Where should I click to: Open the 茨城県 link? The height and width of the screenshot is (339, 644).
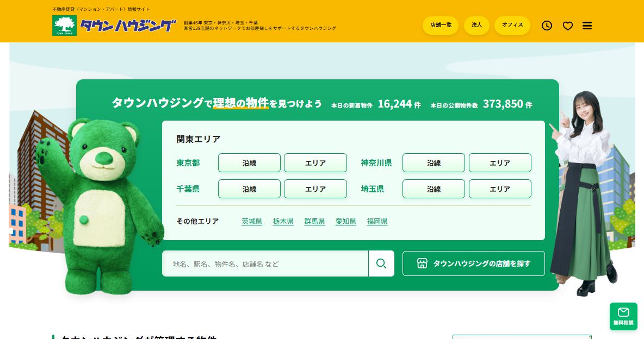click(x=252, y=222)
